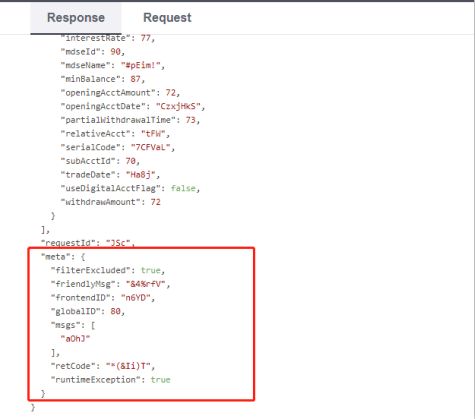Click the filterExcluded true value

click(151, 270)
